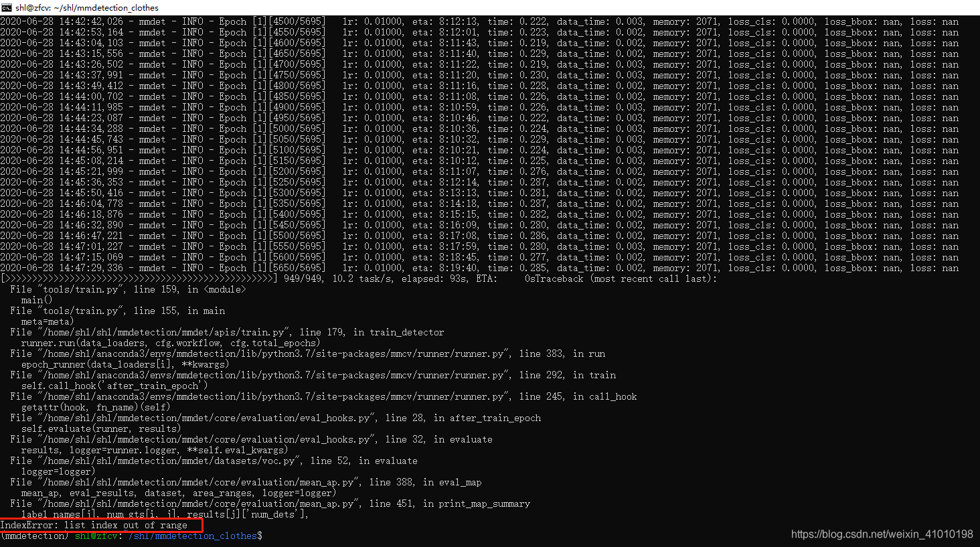Screen dimensions: 980x547
Task: Click the terminal window icon in title bar
Action: click(x=7, y=7)
